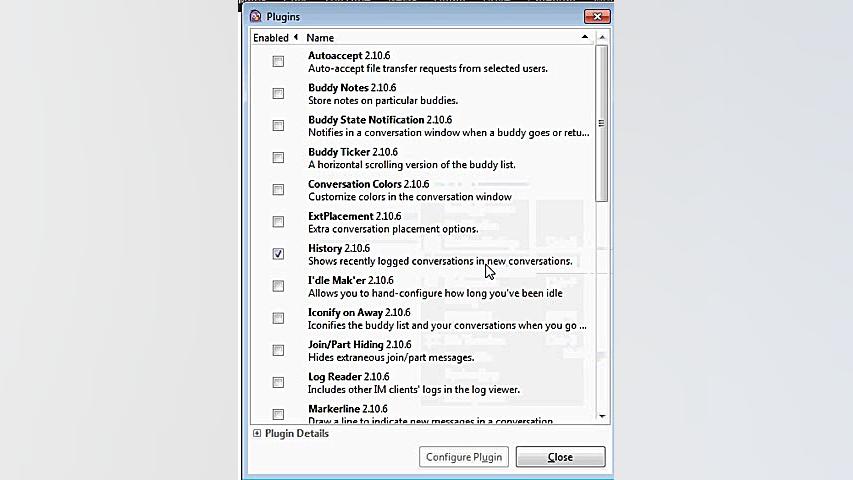Viewport: 853px width, 480px height.
Task: Select the I'dle Mak'er 2.10.6 row
Action: [423, 286]
